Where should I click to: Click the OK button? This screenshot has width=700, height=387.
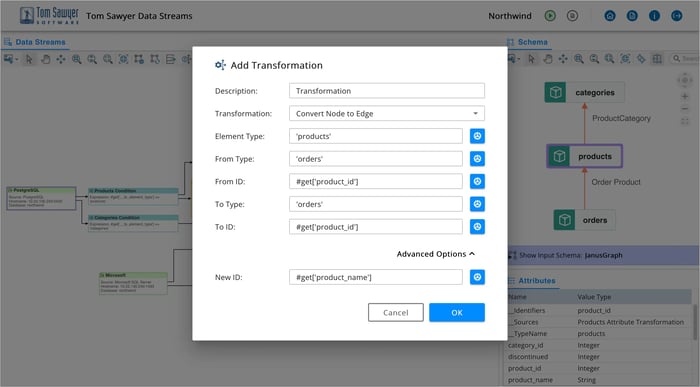(457, 312)
